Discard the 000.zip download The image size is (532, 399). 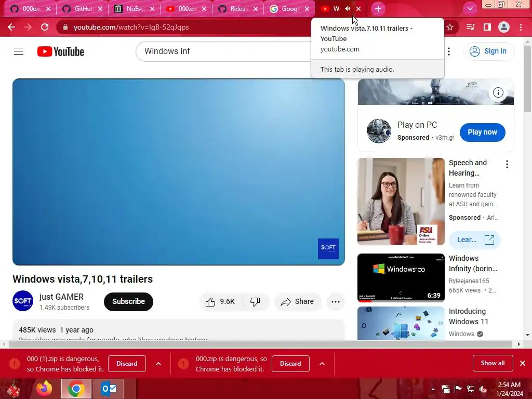tap(290, 364)
